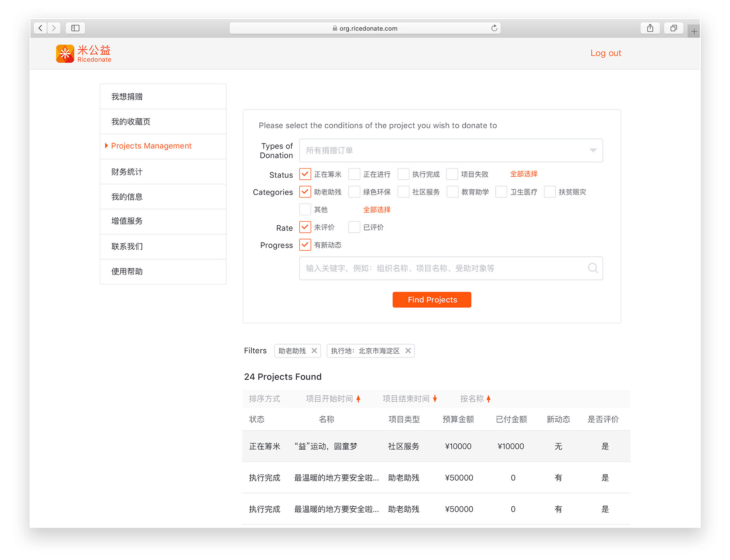Screen dimensions: 730x560
Task: Uncheck the 正在筹米 status checkbox
Action: [x=305, y=174]
